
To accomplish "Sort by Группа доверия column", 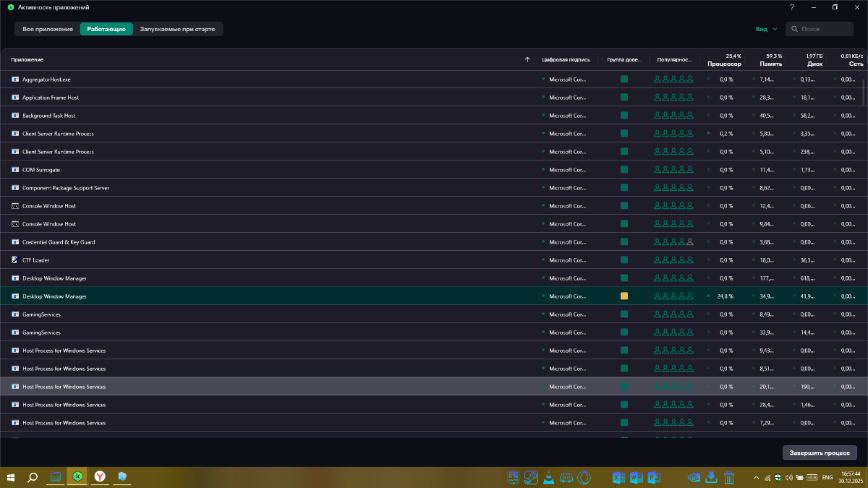I will 624,59.
